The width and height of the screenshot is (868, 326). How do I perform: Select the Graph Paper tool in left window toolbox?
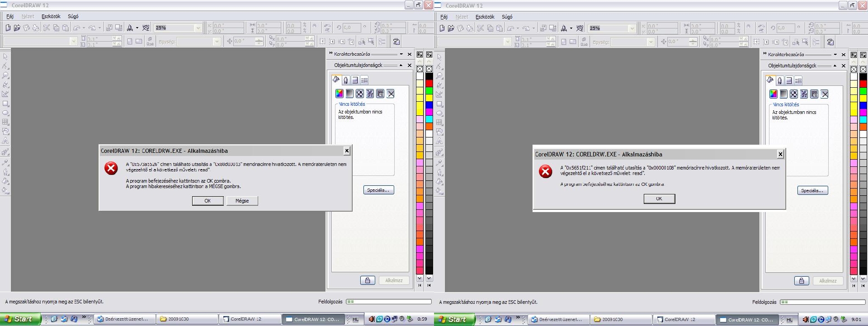[5, 122]
